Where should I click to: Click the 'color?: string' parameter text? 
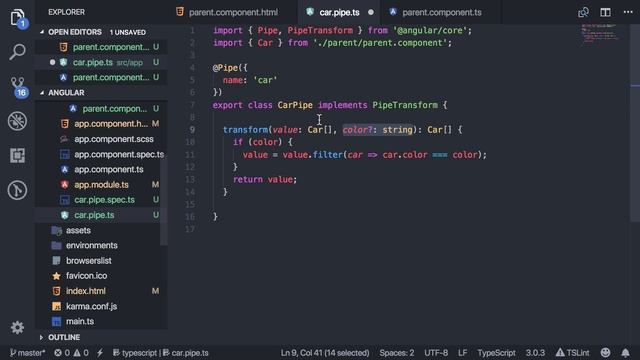pos(378,130)
